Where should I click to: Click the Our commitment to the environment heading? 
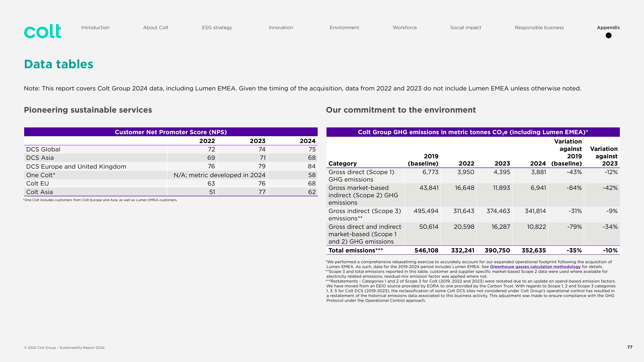point(401,110)
